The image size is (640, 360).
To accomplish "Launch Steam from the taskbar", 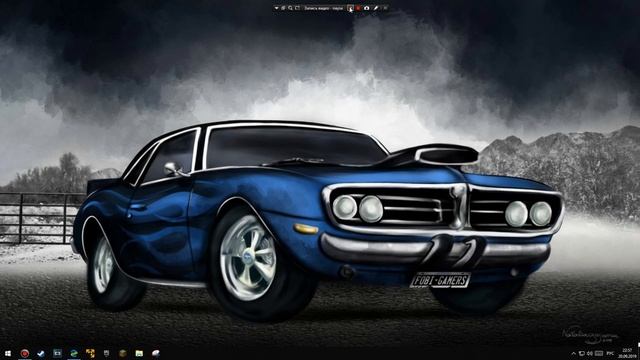I will [41, 353].
